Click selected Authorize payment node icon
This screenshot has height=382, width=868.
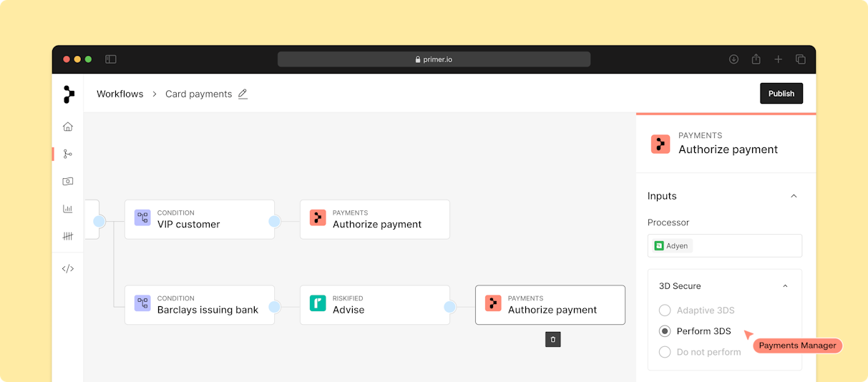pos(493,303)
